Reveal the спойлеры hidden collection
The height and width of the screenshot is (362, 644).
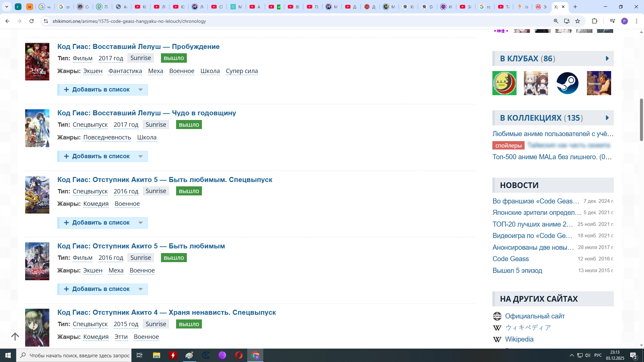tap(508, 145)
